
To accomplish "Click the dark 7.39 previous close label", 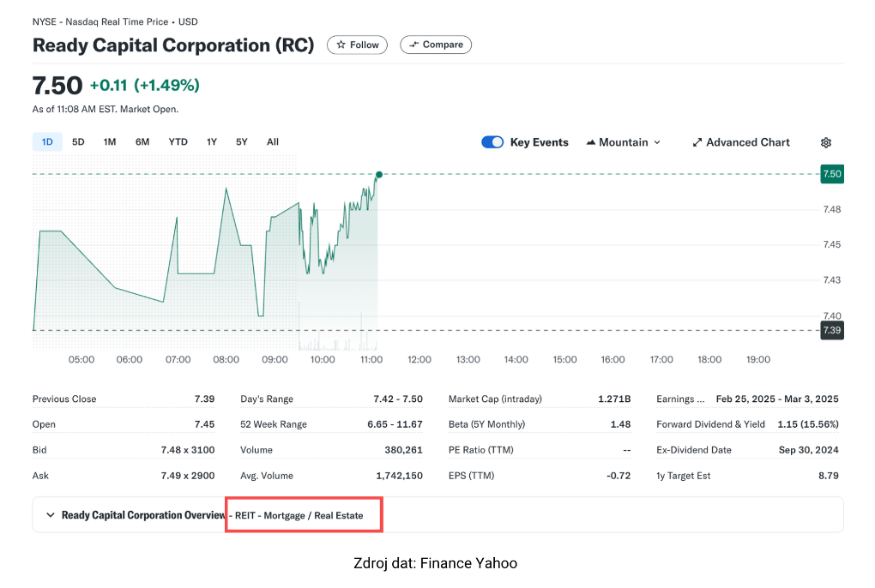I will point(831,331).
